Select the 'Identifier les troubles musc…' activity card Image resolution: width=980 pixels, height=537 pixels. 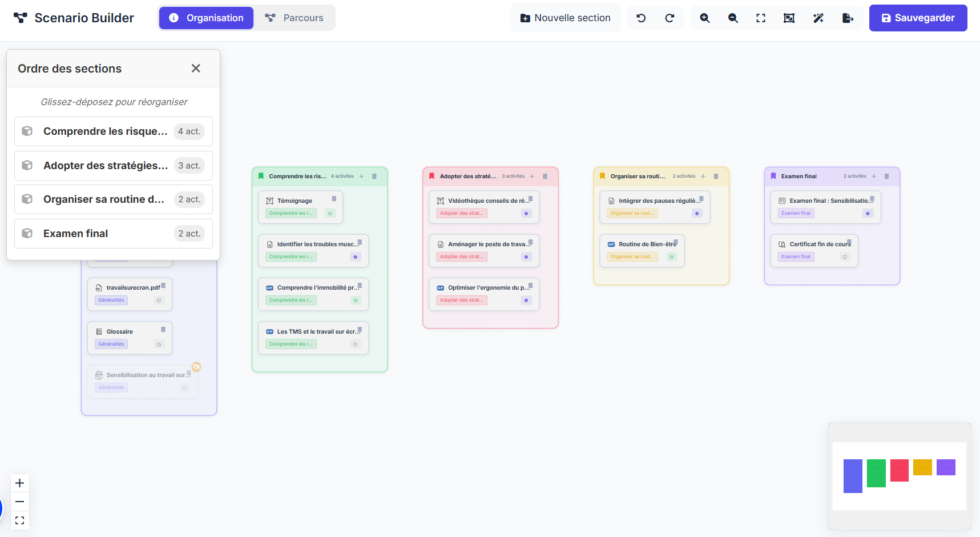pos(313,251)
